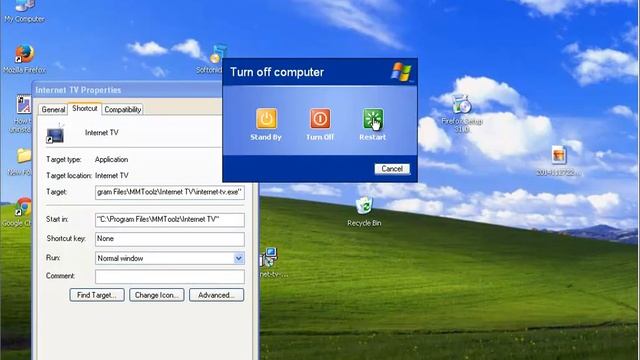Click the Find Target button
The width and height of the screenshot is (640, 360).
pos(97,295)
